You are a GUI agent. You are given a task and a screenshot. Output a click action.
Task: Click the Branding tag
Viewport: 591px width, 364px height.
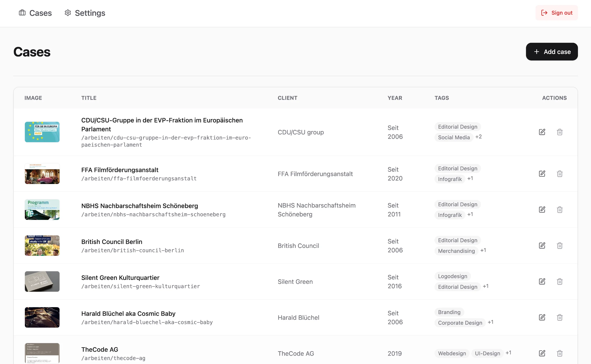click(x=449, y=312)
